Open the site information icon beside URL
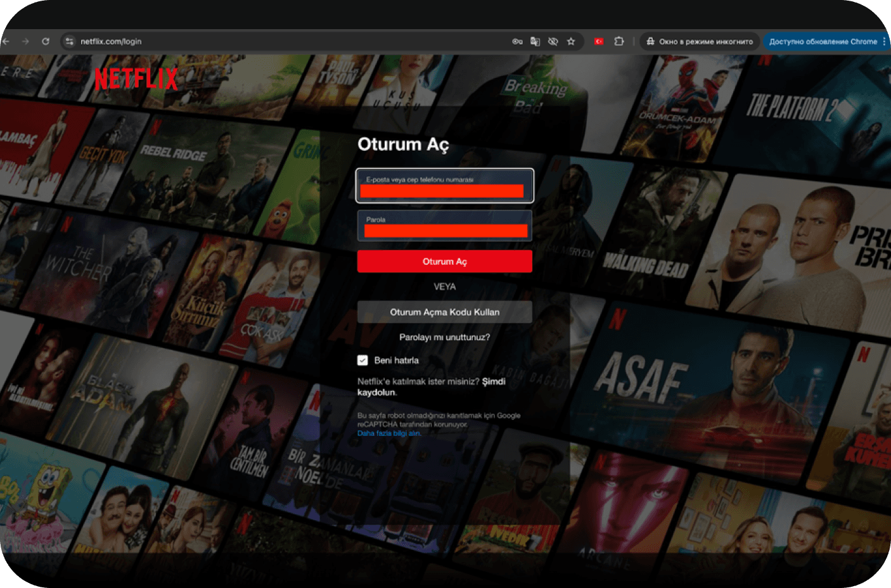 tap(70, 41)
